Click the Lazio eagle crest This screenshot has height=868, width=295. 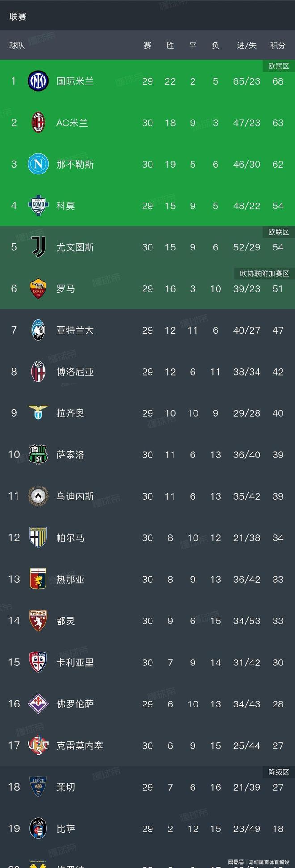(x=38, y=413)
